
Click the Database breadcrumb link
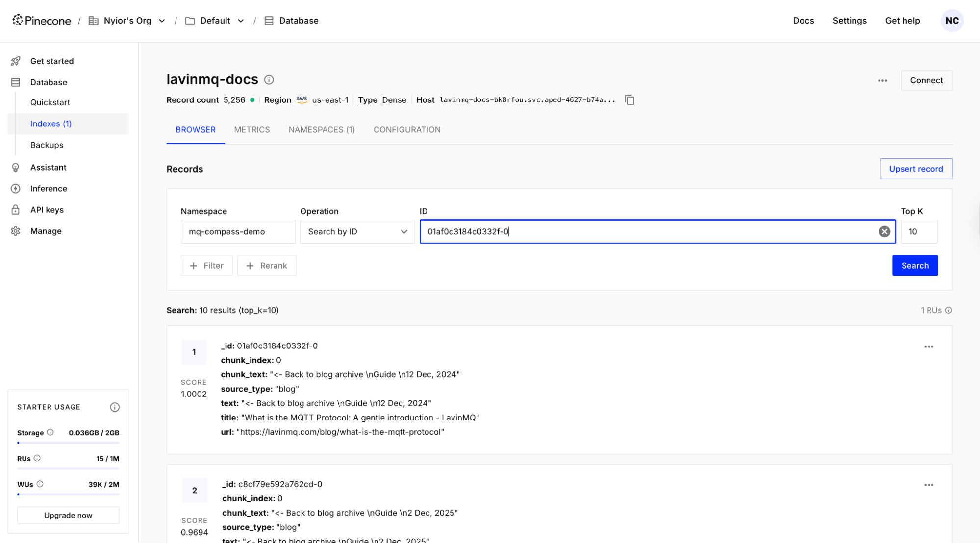(299, 21)
